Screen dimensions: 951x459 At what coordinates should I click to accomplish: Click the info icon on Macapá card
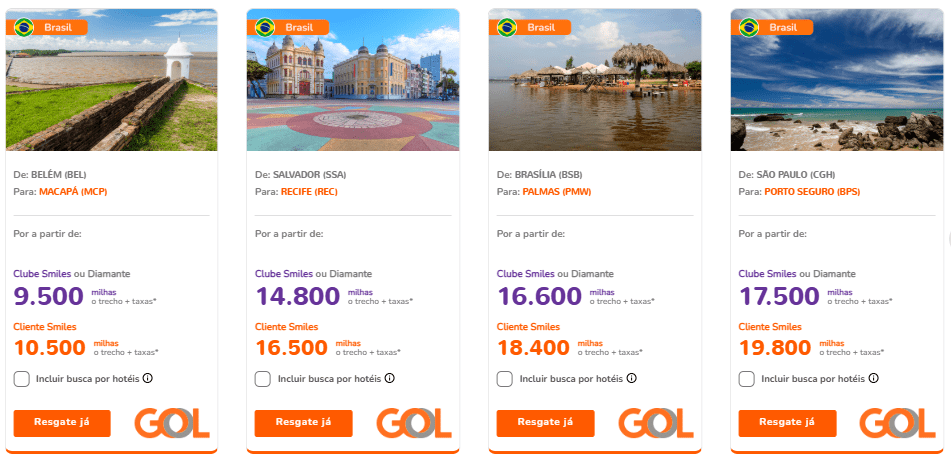(147, 379)
